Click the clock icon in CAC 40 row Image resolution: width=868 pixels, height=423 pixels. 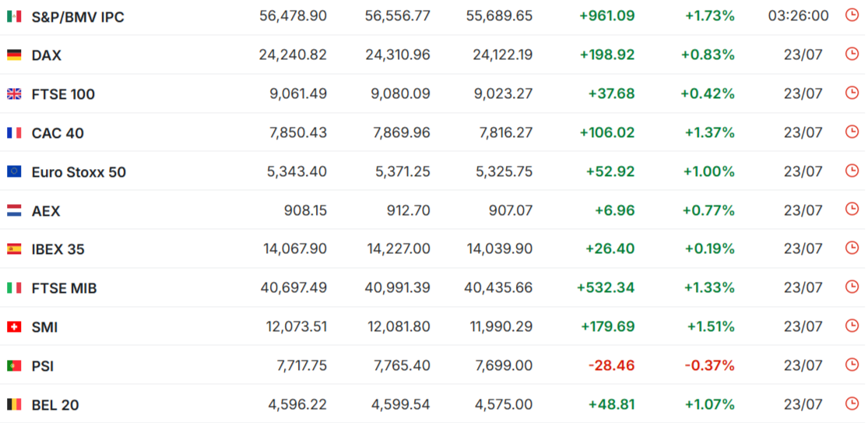point(852,131)
